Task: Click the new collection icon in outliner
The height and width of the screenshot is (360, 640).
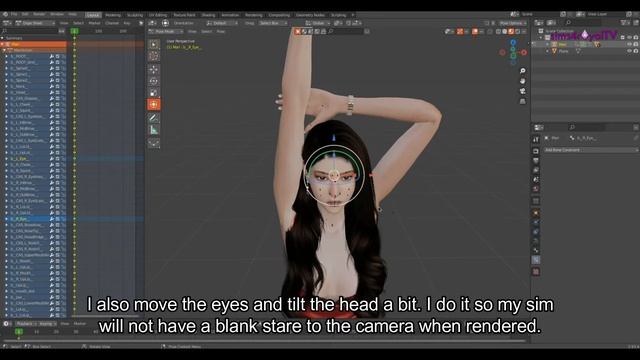Action: (x=636, y=23)
